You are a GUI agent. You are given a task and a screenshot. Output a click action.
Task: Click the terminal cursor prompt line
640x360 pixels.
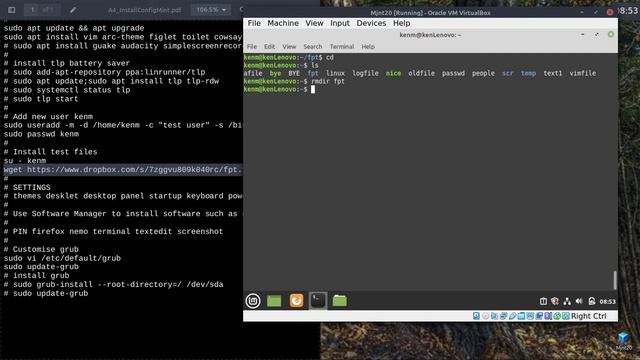(x=279, y=89)
